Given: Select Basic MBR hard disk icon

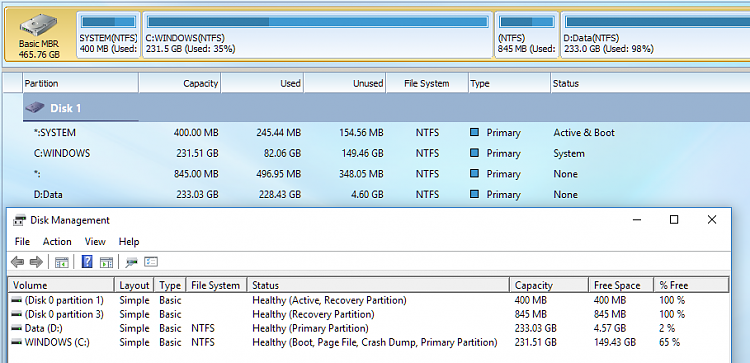Looking at the screenshot, I should pyautogui.click(x=39, y=25).
